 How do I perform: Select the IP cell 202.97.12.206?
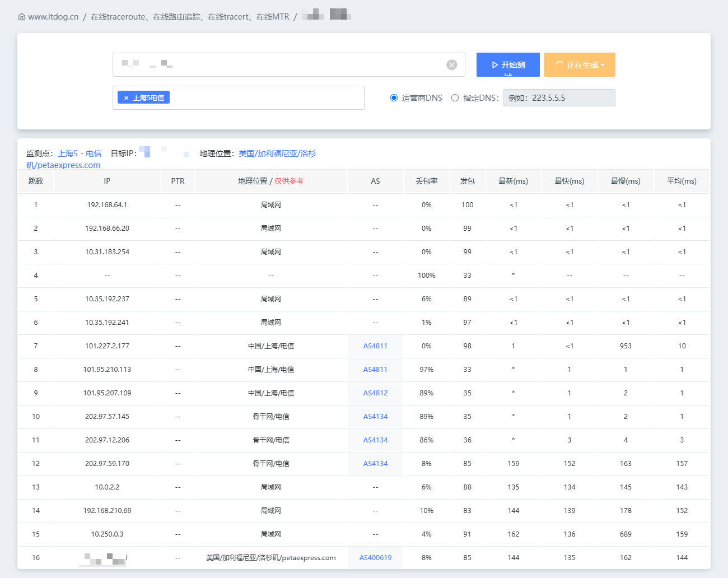[107, 440]
